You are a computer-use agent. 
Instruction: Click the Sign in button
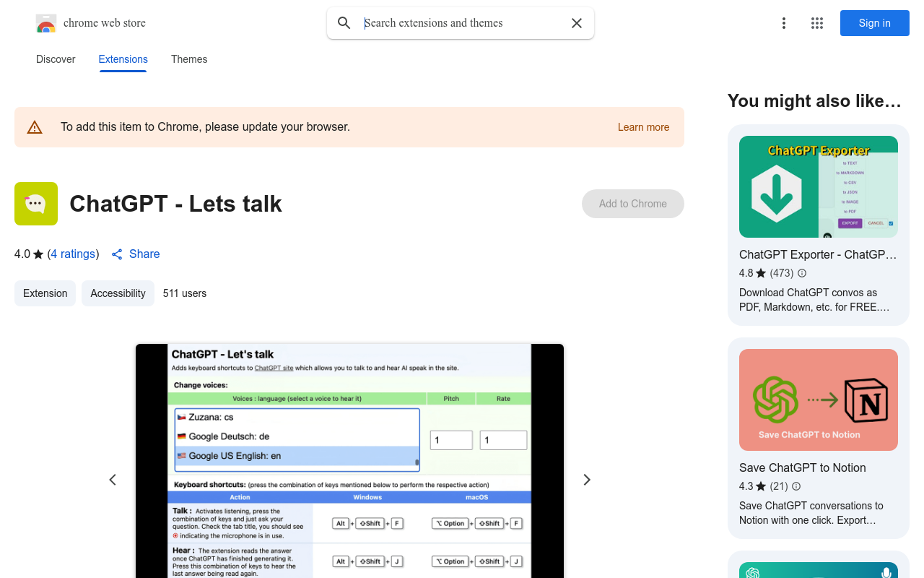click(875, 23)
